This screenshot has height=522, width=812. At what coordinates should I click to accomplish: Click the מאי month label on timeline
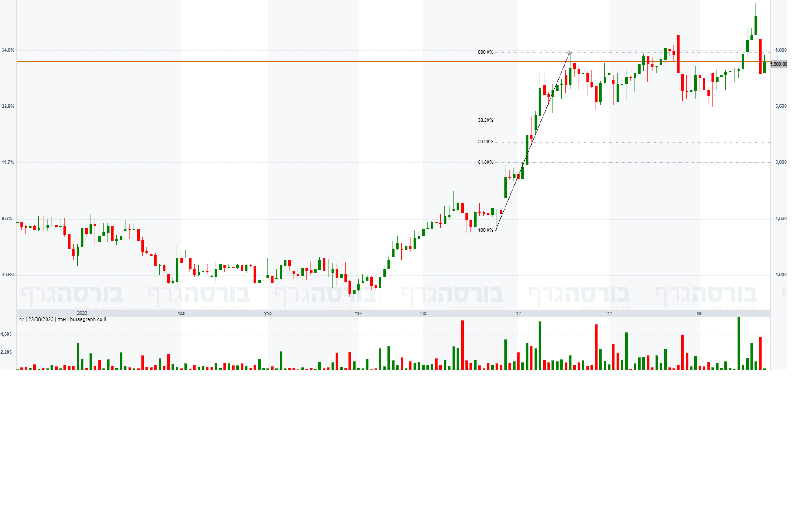click(x=423, y=313)
